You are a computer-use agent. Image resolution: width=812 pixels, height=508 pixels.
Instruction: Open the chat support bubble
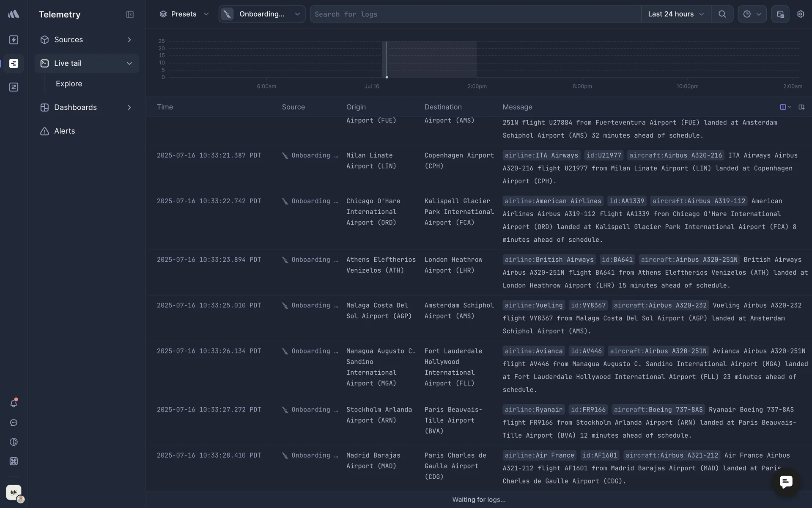click(x=786, y=482)
